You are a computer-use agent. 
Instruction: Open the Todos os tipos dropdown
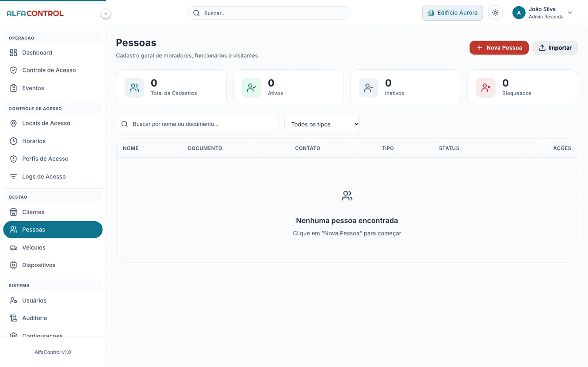(322, 124)
